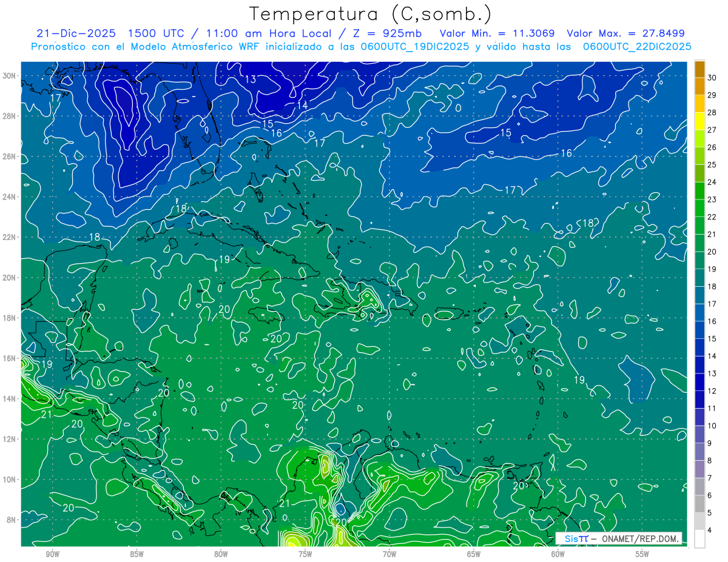The image size is (728, 562).
Task: Click the "Valor Min. = 11.3069" text
Action: (x=497, y=33)
